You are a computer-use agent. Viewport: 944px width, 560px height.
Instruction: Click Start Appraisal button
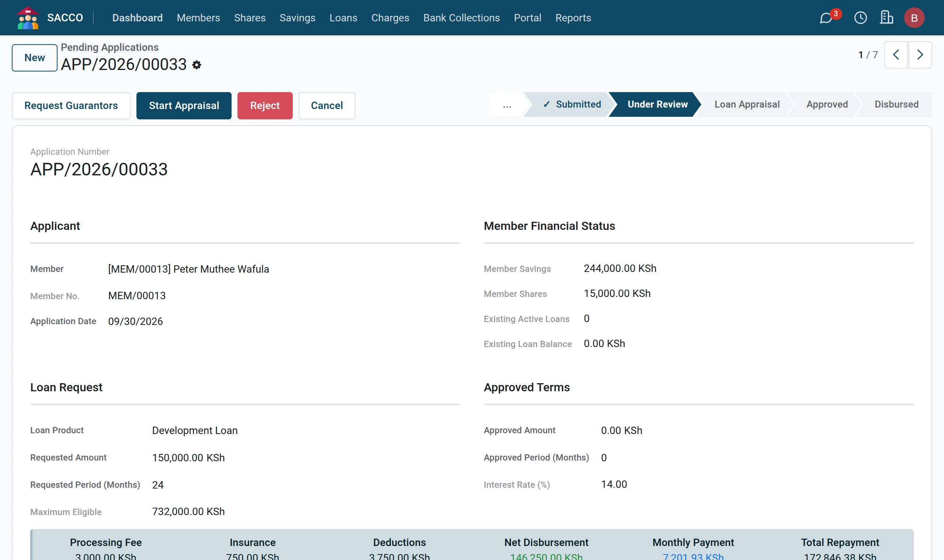click(184, 106)
